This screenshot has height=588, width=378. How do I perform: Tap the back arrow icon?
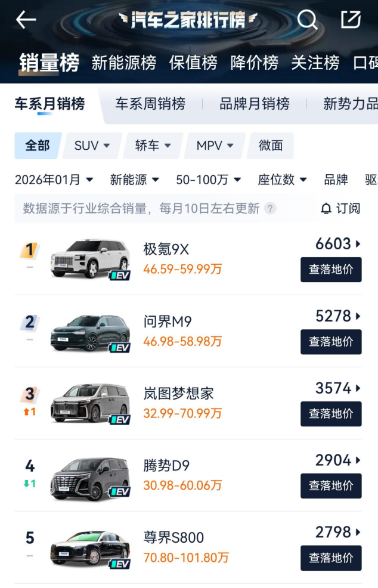click(26, 20)
